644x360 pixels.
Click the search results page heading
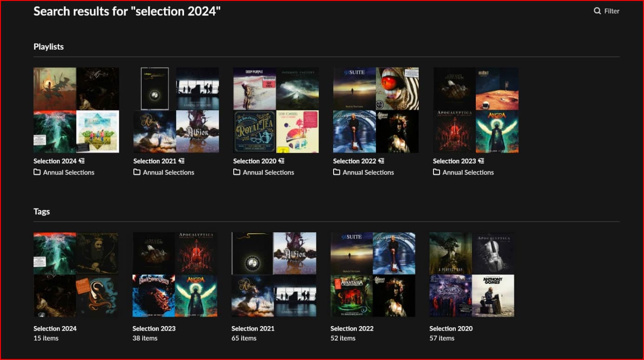pyautogui.click(x=127, y=11)
